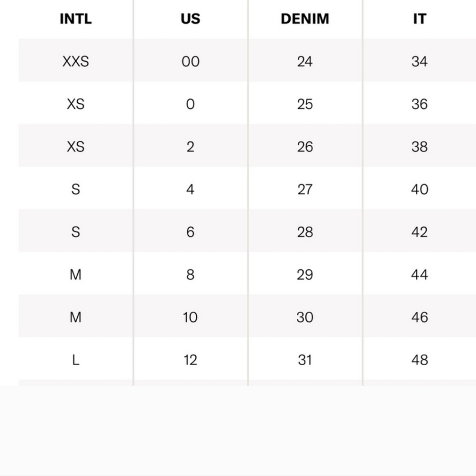This screenshot has height=476, width=476.
Task: Select the XXS size cell
Action: [76, 61]
